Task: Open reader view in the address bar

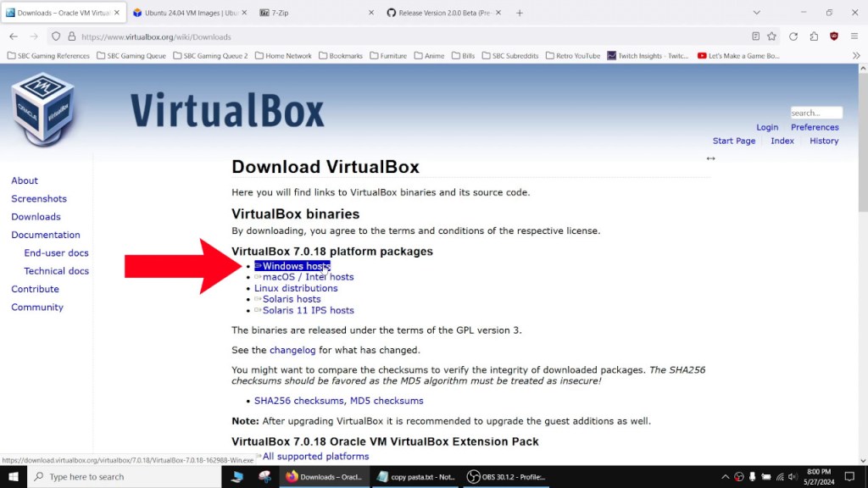Action: (757, 36)
